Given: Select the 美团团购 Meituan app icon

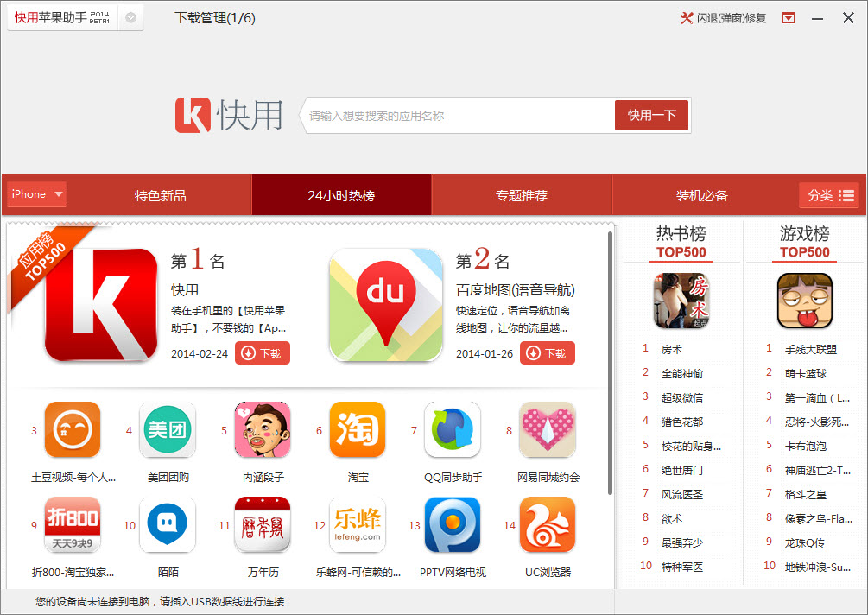Looking at the screenshot, I should [168, 429].
